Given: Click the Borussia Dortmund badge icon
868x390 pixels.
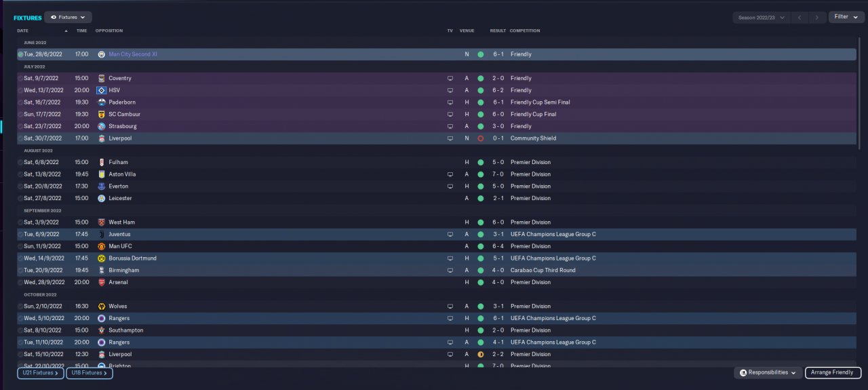Looking at the screenshot, I should [x=102, y=258].
